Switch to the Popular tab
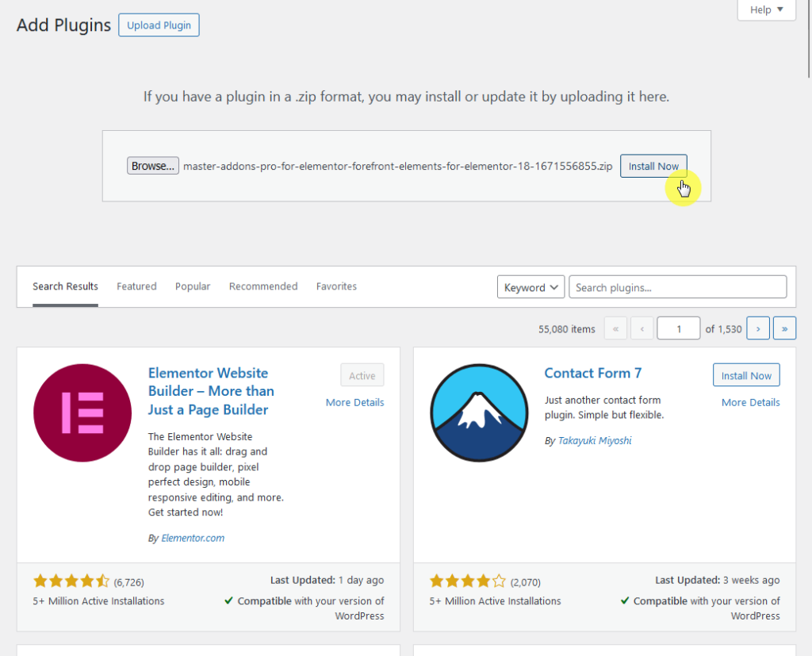Image resolution: width=812 pixels, height=656 pixels. [x=193, y=286]
